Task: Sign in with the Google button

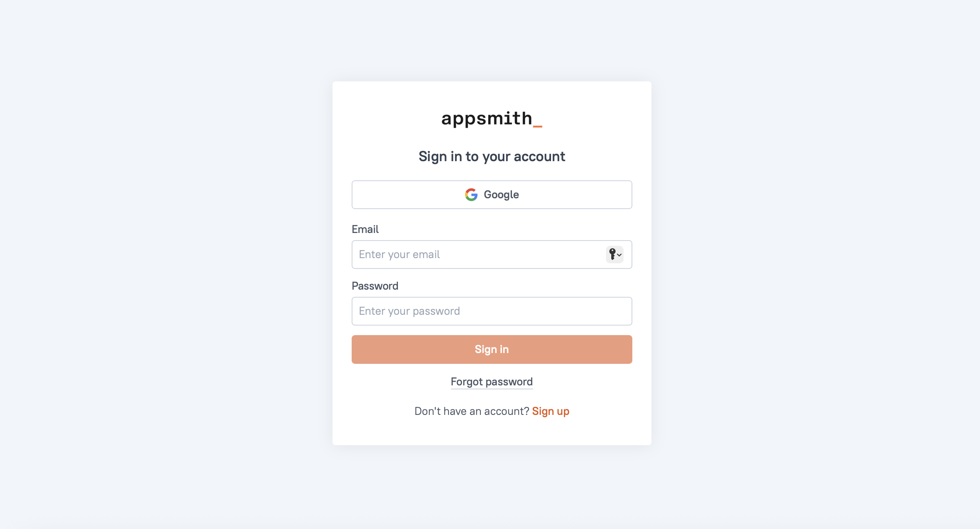Action: 492,195
